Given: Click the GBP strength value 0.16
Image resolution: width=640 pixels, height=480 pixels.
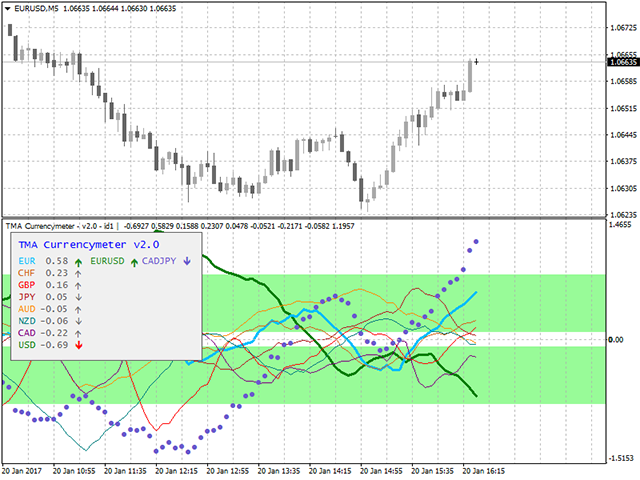Looking at the screenshot, I should 57,285.
